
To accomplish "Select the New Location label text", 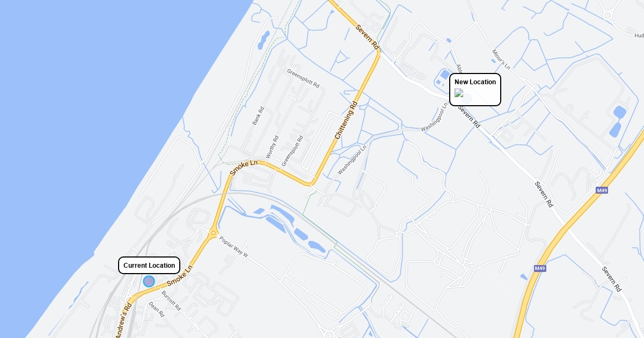I will click(x=475, y=82).
